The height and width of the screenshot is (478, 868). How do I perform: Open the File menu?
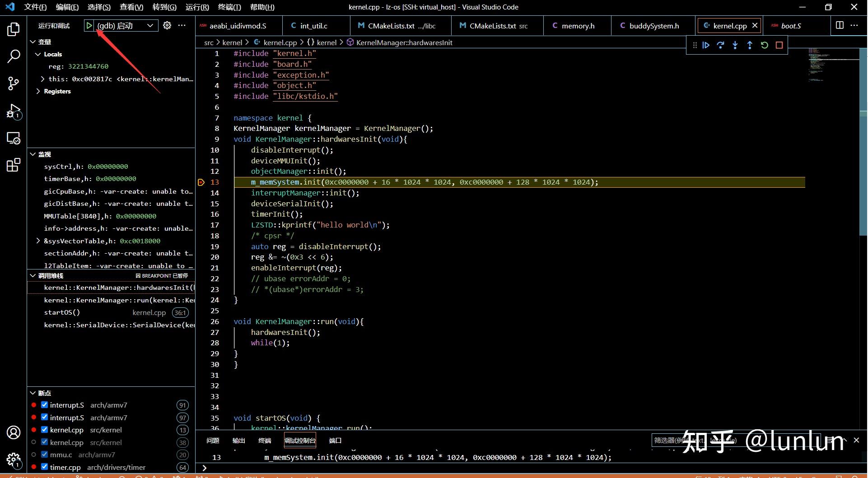coord(35,7)
